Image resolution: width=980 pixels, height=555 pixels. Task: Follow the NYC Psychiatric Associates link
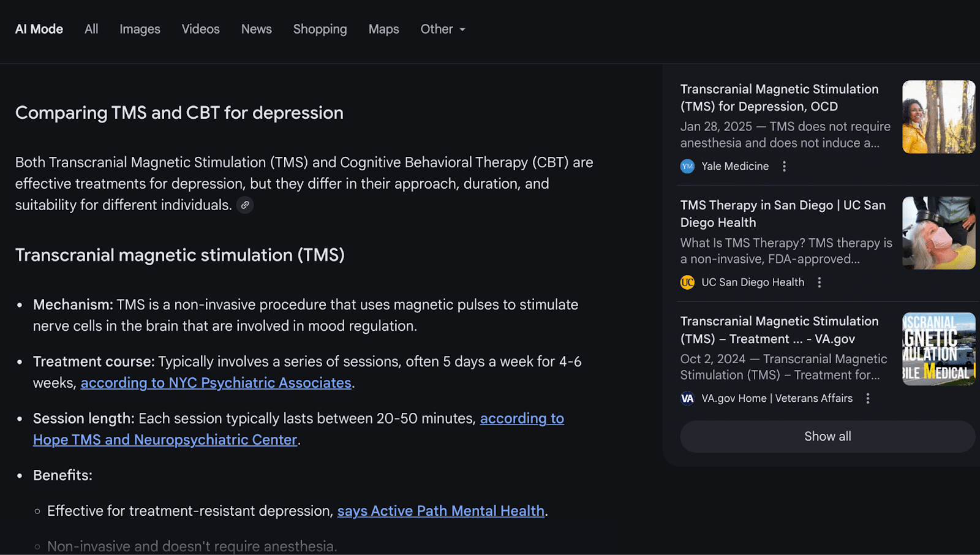pyautogui.click(x=216, y=383)
